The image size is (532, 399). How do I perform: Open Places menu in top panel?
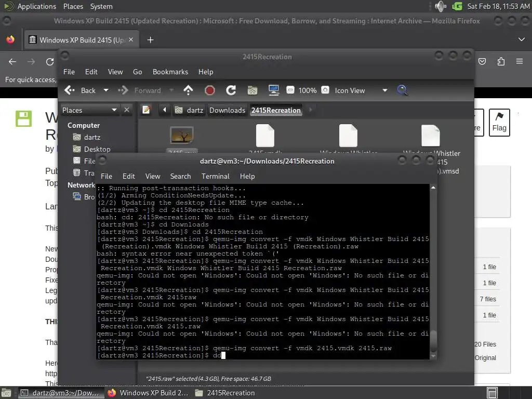click(x=73, y=6)
